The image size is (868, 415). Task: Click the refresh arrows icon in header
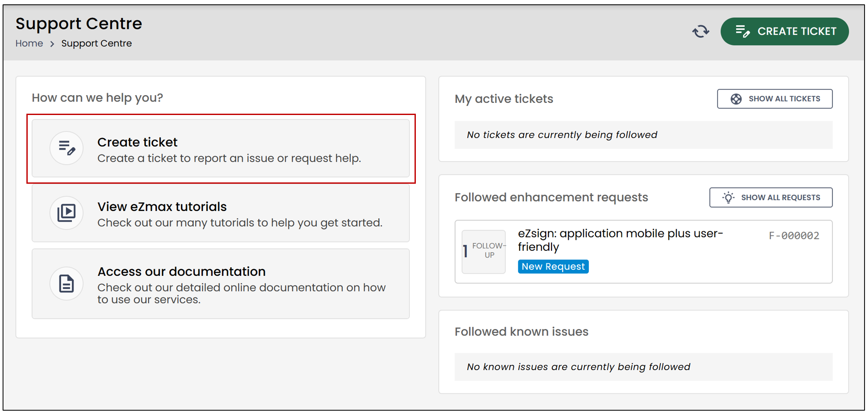[701, 31]
